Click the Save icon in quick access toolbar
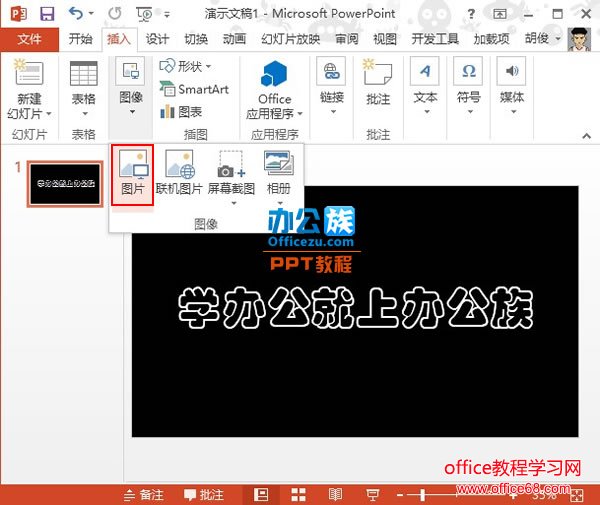 [47, 14]
